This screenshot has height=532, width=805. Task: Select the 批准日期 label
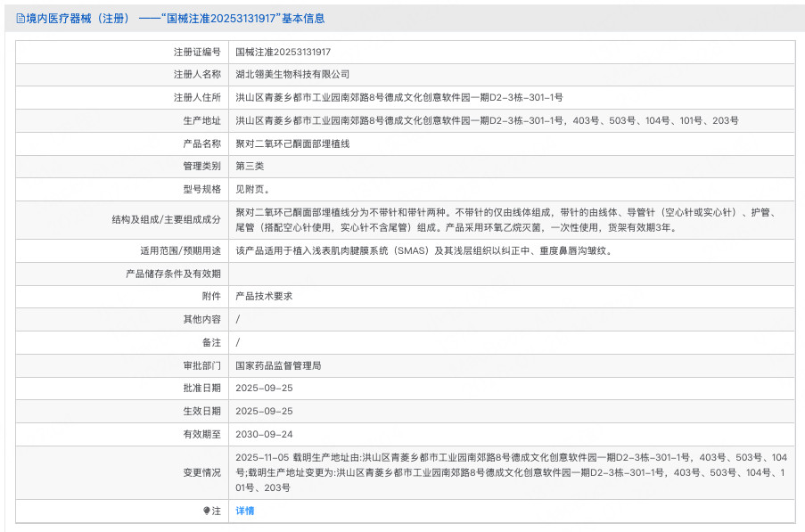[x=201, y=389]
